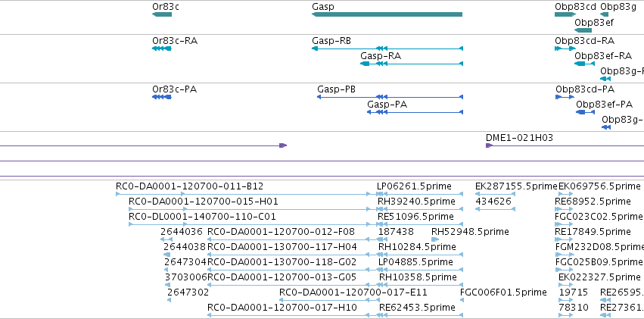Click the RH10358.5prime label
This screenshot has width=644, height=319.
[x=418, y=277]
